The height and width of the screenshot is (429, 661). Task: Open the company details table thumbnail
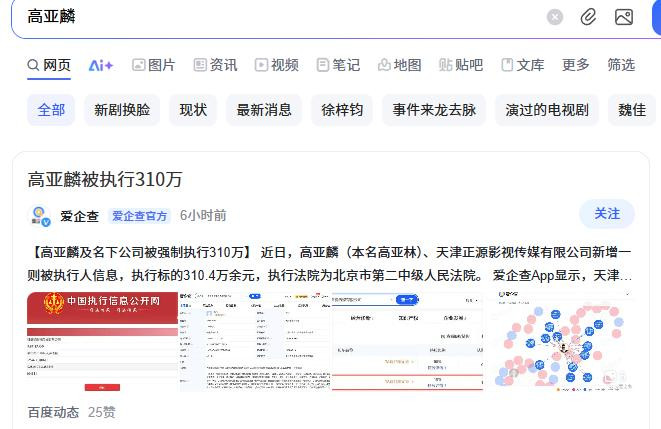coord(255,341)
